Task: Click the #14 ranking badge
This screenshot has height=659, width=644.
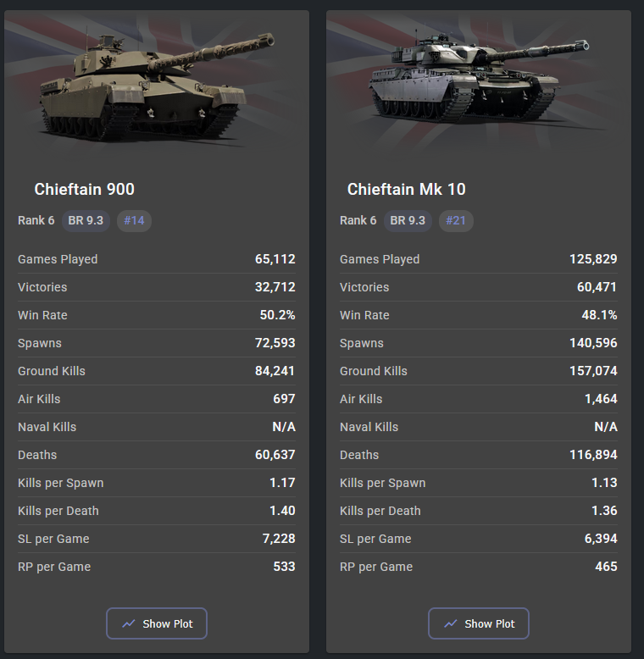Action: pos(134,220)
